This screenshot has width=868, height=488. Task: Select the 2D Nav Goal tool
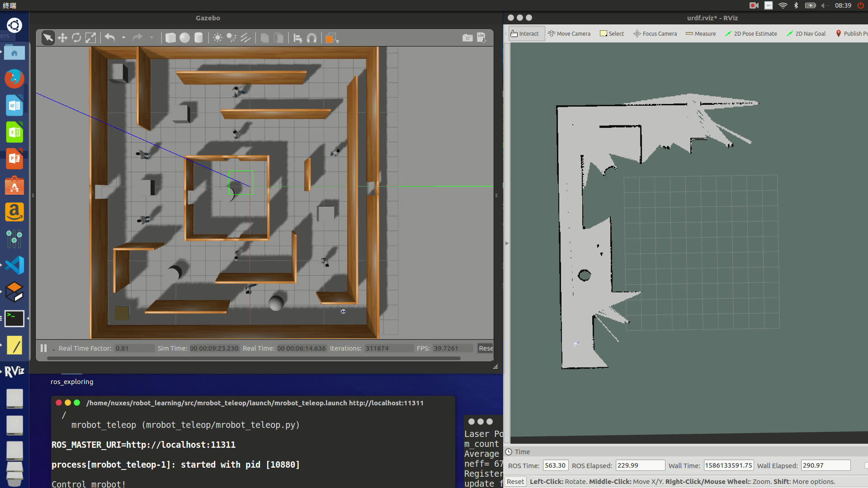pyautogui.click(x=806, y=33)
